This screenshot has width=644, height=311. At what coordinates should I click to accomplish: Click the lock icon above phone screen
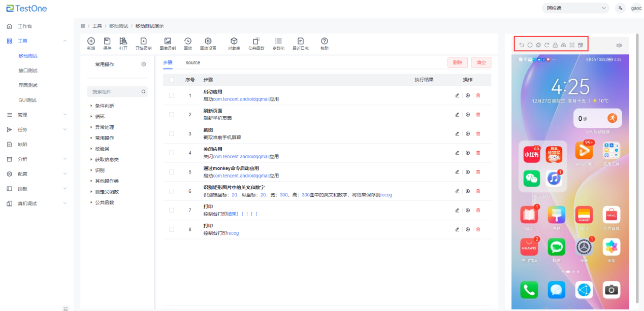click(x=555, y=45)
